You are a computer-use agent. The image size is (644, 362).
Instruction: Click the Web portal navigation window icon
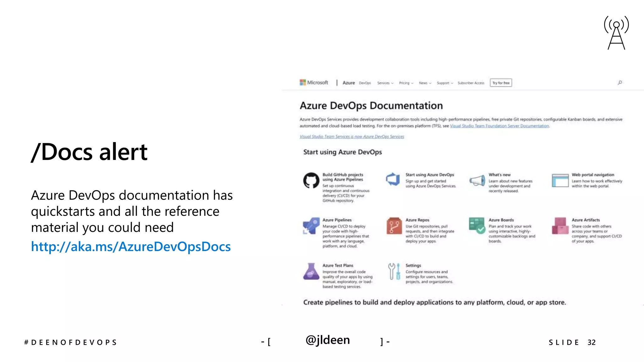tap(560, 180)
